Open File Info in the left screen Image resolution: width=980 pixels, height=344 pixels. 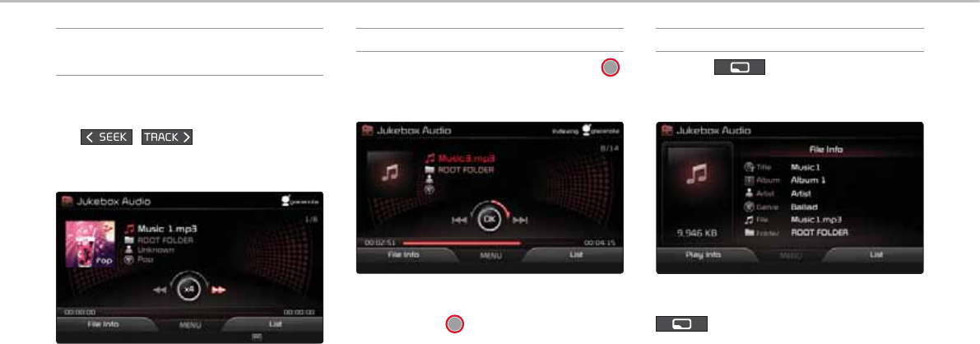103,324
